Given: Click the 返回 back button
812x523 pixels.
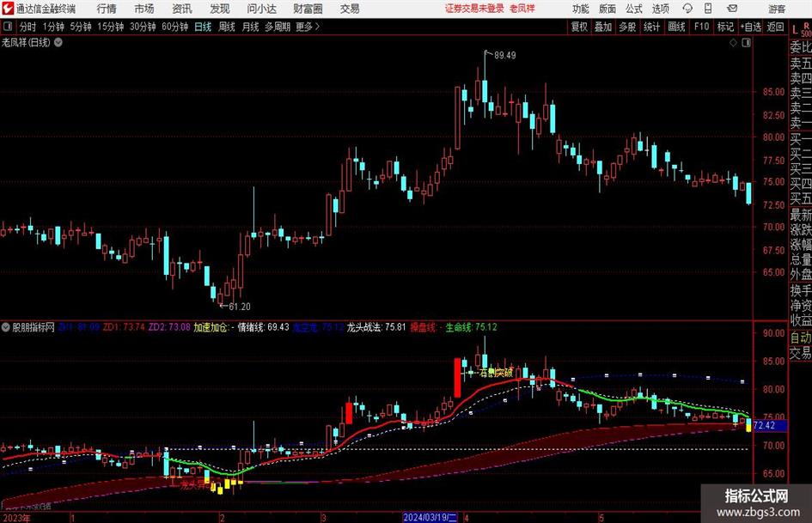Looking at the screenshot, I should pos(775,27).
